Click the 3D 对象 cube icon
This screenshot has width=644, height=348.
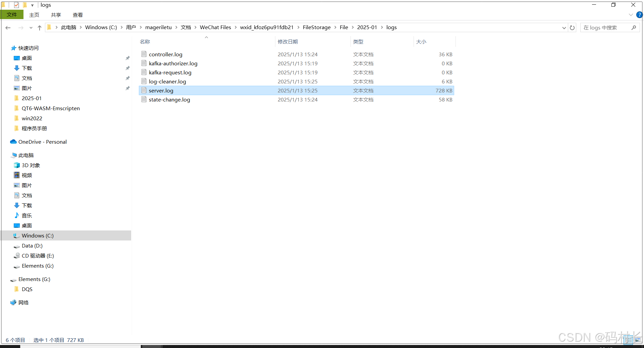pos(16,165)
